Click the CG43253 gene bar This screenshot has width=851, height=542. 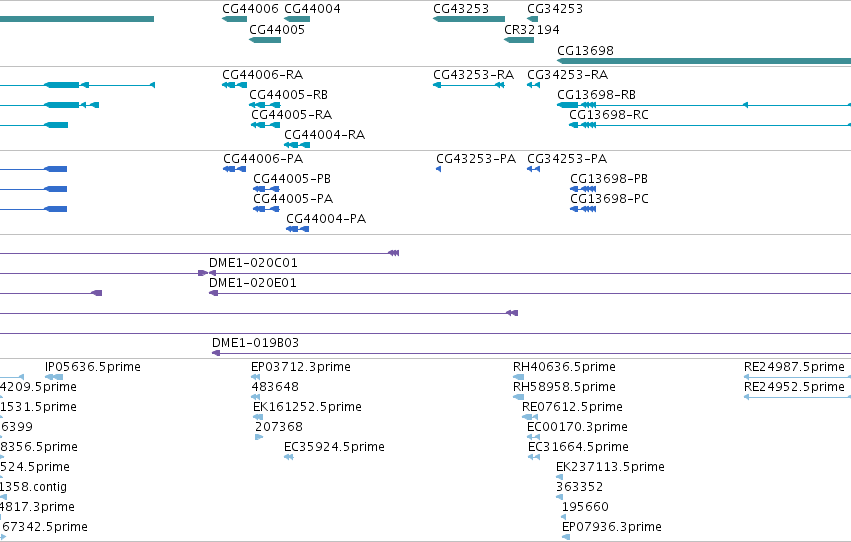click(x=469, y=19)
